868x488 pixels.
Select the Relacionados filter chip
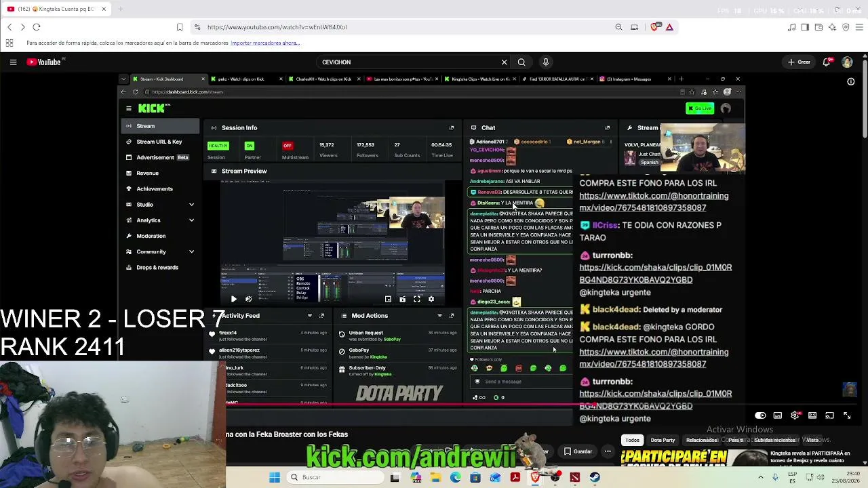point(702,441)
